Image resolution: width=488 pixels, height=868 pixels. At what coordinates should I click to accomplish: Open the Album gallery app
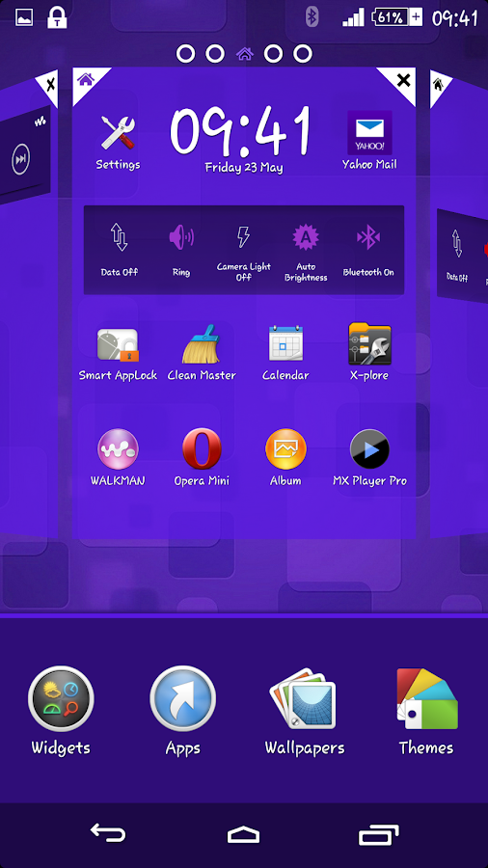click(x=285, y=457)
